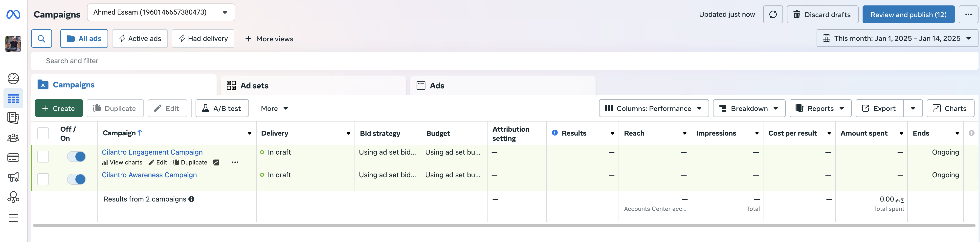Click Review and publish (12)

908,14
